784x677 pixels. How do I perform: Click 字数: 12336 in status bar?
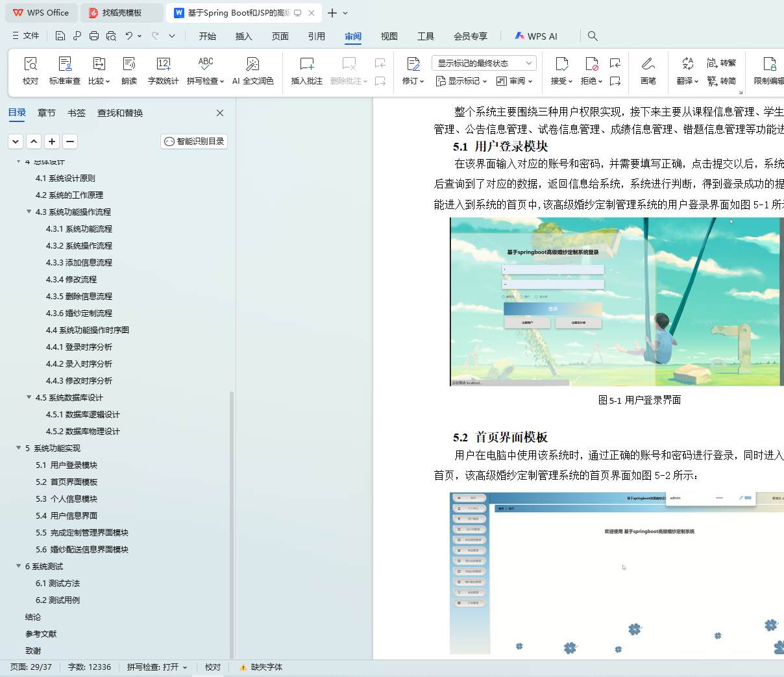[90, 667]
